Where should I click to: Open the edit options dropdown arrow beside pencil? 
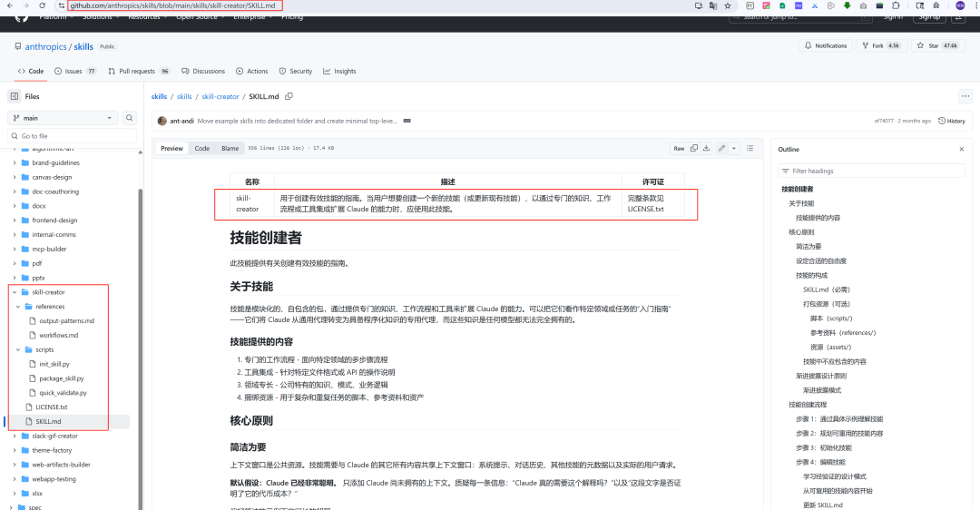coord(734,148)
